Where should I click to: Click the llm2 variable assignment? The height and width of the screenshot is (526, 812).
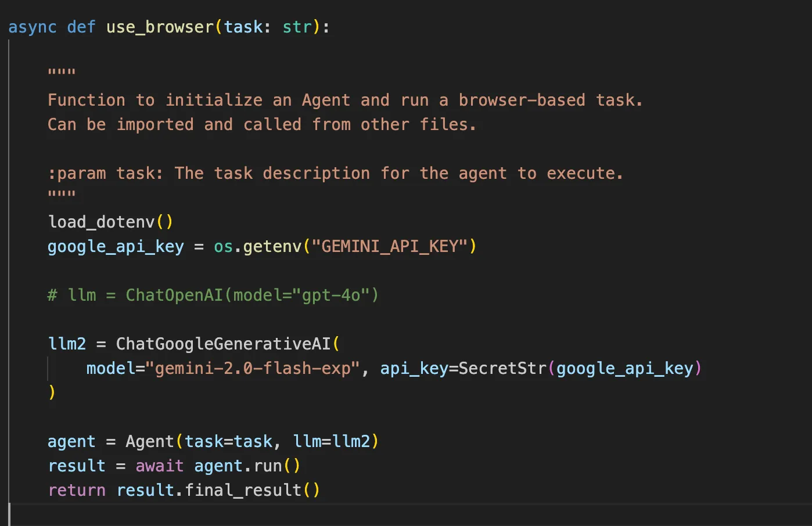67,344
